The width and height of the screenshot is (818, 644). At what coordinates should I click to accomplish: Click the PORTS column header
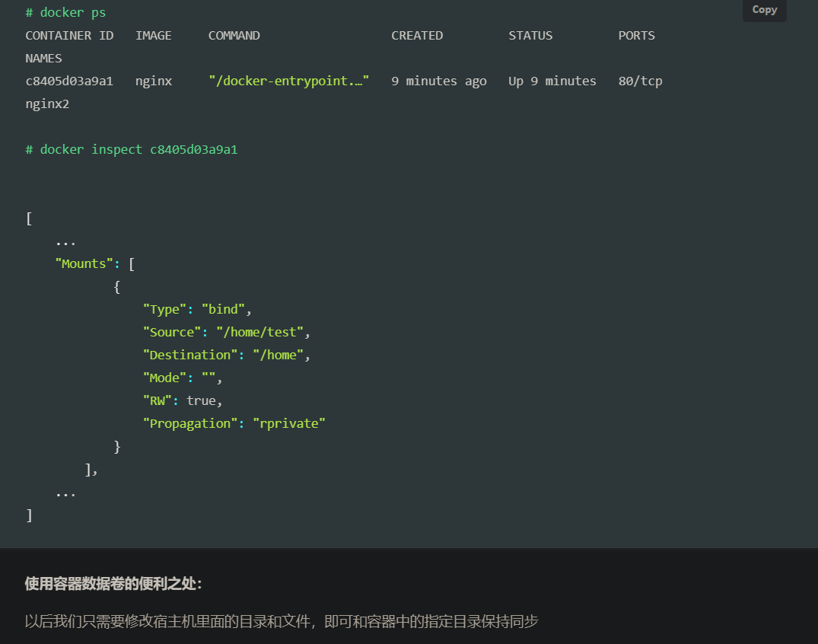click(636, 36)
